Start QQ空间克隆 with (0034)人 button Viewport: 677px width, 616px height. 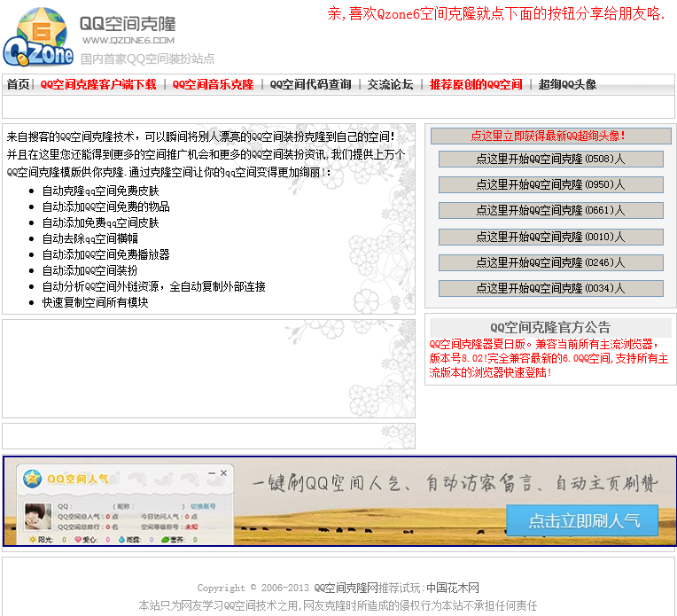tap(550, 288)
